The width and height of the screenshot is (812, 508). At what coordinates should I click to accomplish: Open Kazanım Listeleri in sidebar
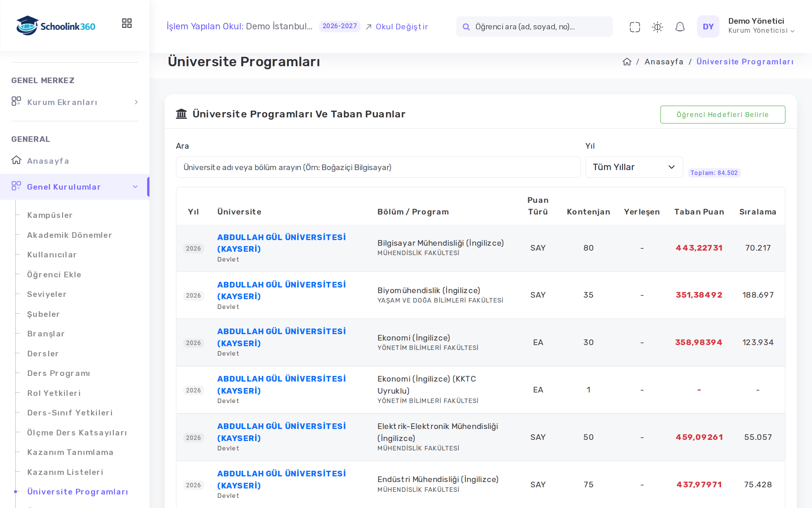65,472
